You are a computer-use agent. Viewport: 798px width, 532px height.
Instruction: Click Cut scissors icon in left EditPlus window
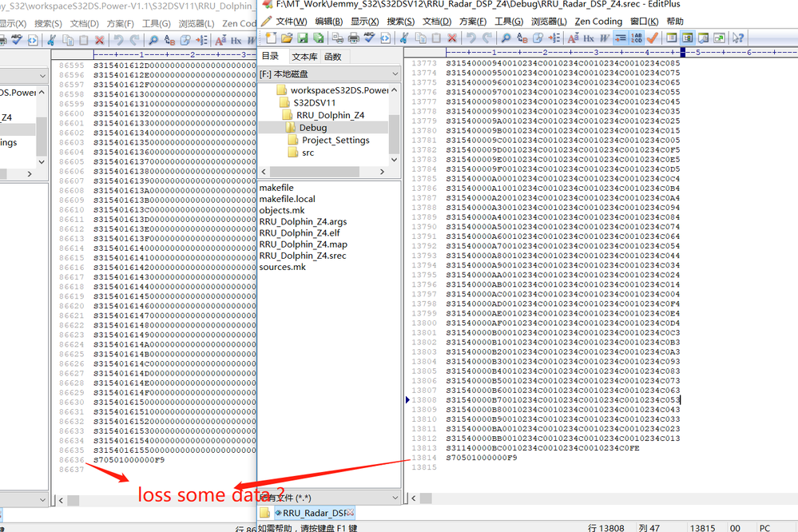51,40
